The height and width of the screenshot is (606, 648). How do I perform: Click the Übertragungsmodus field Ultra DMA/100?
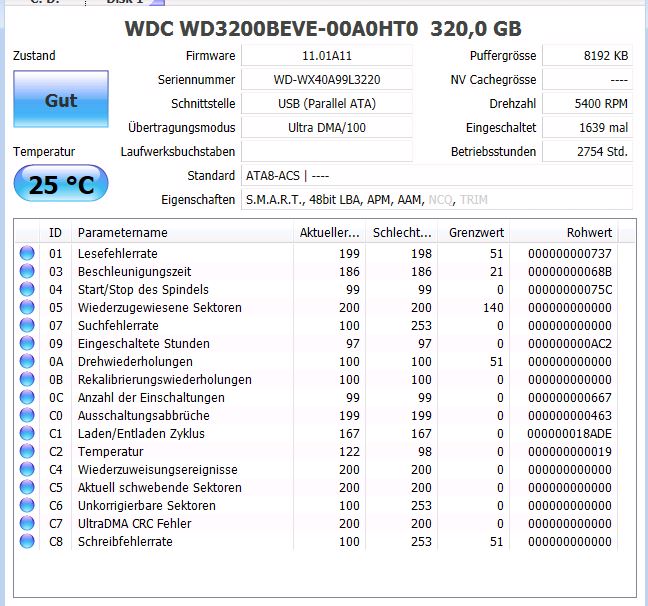pyautogui.click(x=327, y=128)
